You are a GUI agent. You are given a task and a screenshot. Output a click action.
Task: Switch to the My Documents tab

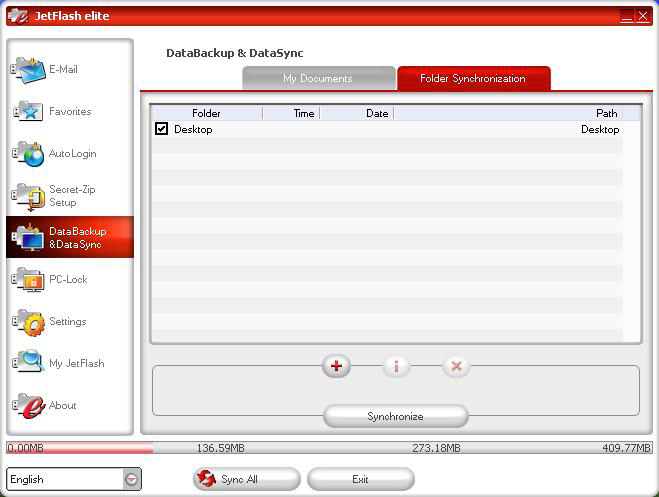pyautogui.click(x=319, y=78)
